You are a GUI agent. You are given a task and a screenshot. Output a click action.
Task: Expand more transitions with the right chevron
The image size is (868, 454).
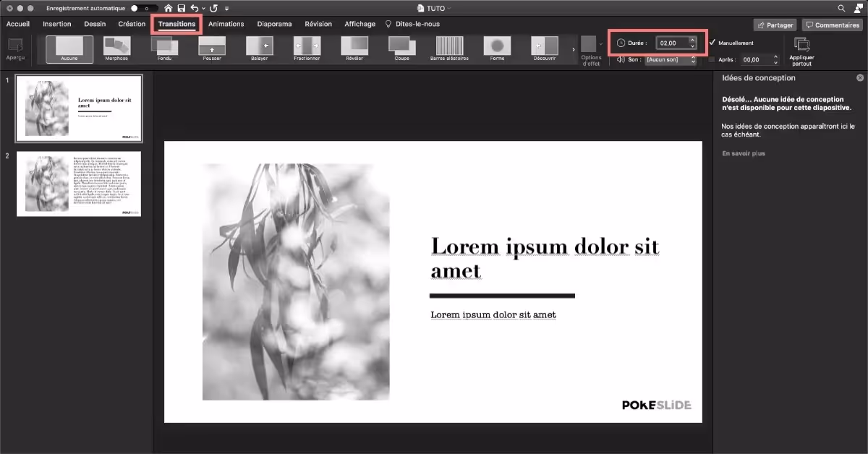tap(572, 48)
